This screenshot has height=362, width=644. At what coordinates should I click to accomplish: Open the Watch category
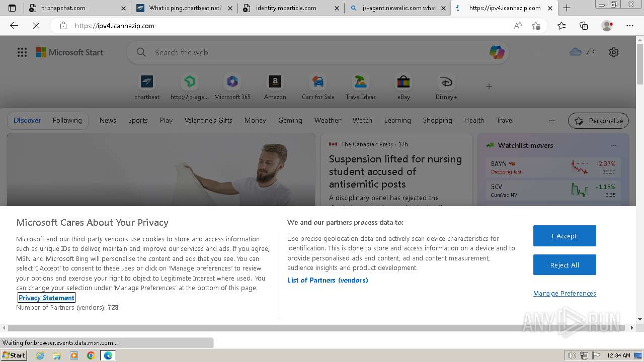click(362, 120)
